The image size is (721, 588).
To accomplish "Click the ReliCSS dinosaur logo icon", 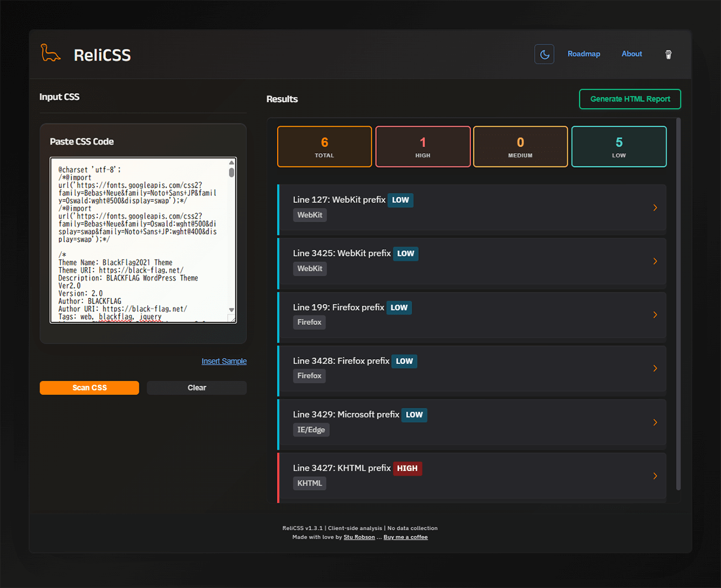I will [x=50, y=53].
